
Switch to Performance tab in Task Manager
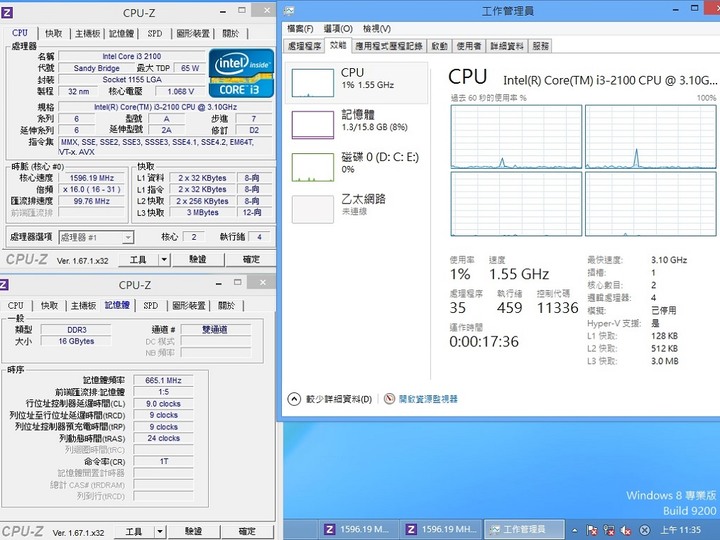[338, 45]
